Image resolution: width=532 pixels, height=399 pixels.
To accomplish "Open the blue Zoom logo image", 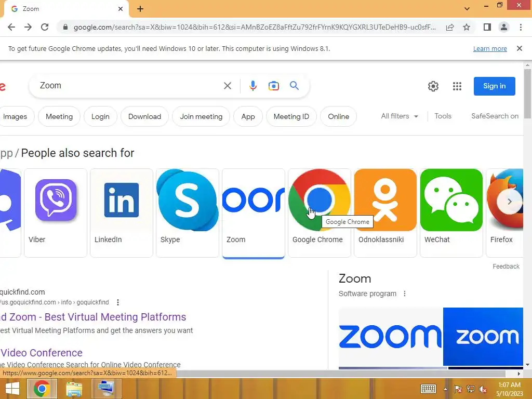I will tap(483, 337).
